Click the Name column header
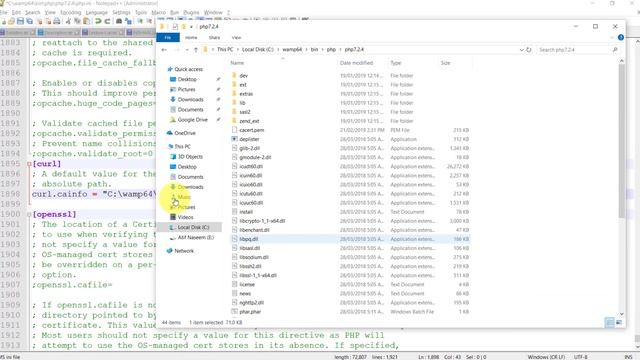The height and width of the screenshot is (360, 640). click(237, 63)
